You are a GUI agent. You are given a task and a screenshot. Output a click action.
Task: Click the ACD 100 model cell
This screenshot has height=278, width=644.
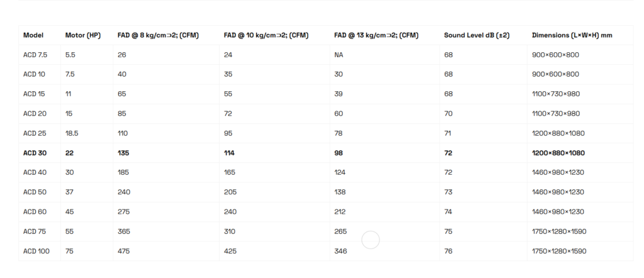tap(35, 251)
